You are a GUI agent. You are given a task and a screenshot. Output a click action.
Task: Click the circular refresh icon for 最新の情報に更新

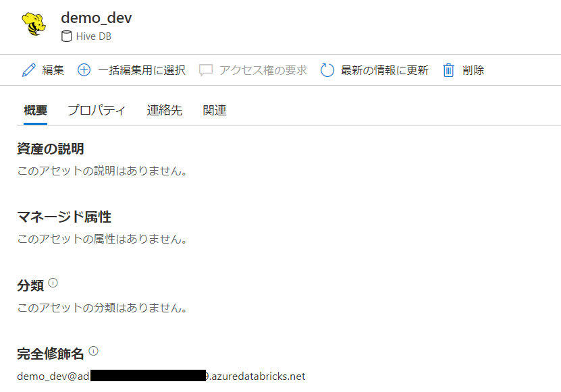328,69
